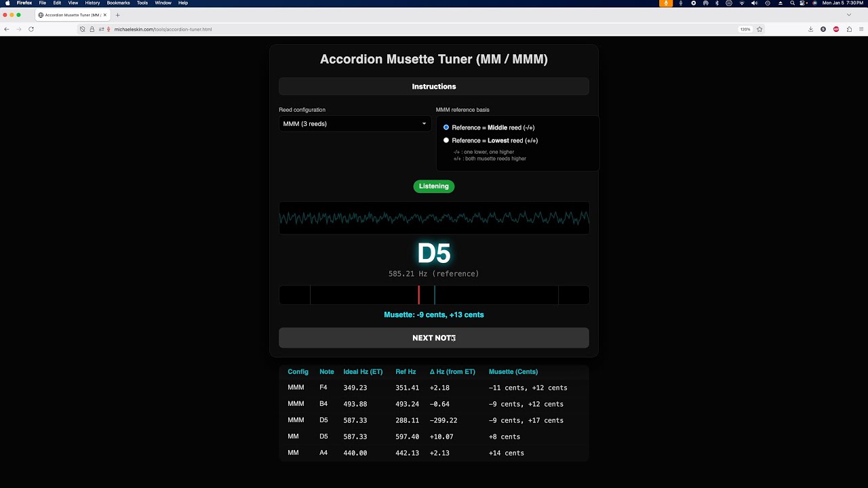Click the Accordion Musette Tuner page heading

(434, 59)
